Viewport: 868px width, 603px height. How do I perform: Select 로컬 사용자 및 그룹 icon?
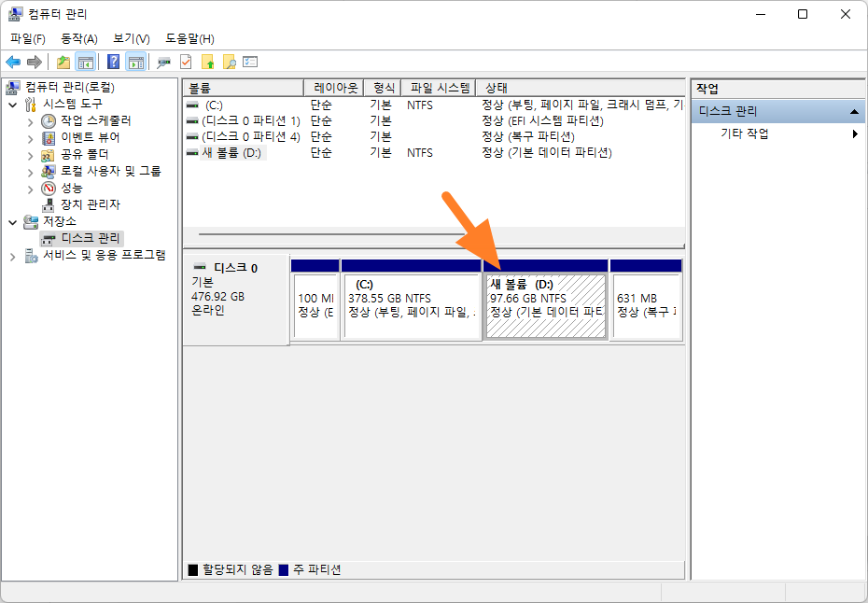49,172
